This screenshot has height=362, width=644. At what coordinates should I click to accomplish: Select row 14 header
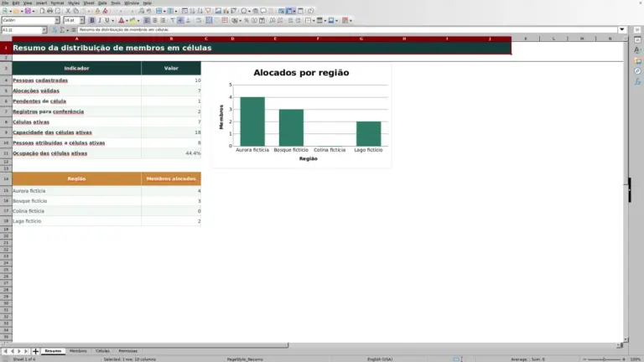6,179
